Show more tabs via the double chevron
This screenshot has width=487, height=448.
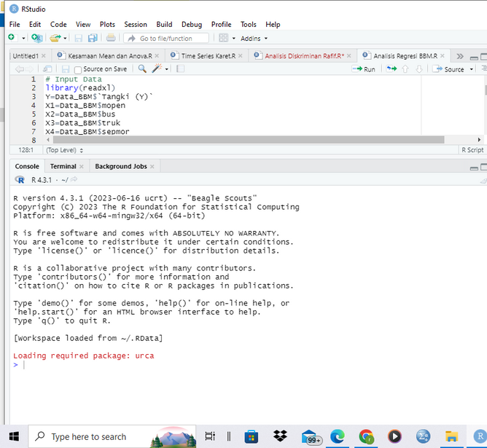459,55
